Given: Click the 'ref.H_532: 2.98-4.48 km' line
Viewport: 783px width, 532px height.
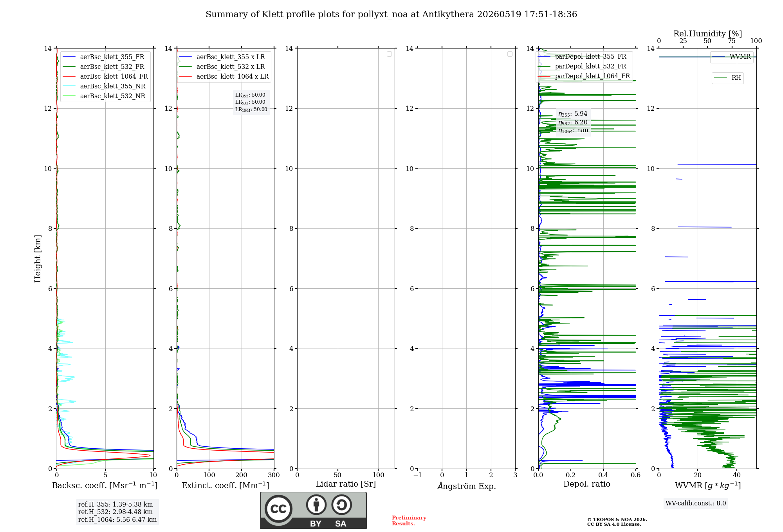Looking at the screenshot, I should (115, 512).
